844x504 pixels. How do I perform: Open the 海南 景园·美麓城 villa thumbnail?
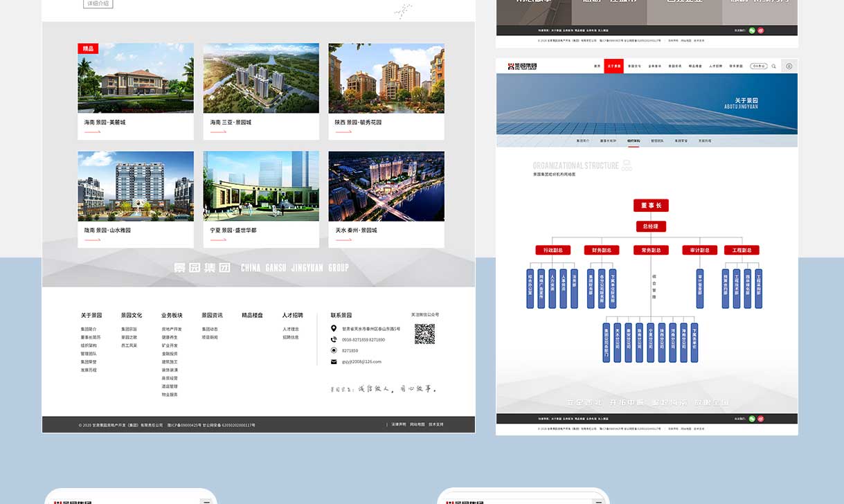pos(136,78)
